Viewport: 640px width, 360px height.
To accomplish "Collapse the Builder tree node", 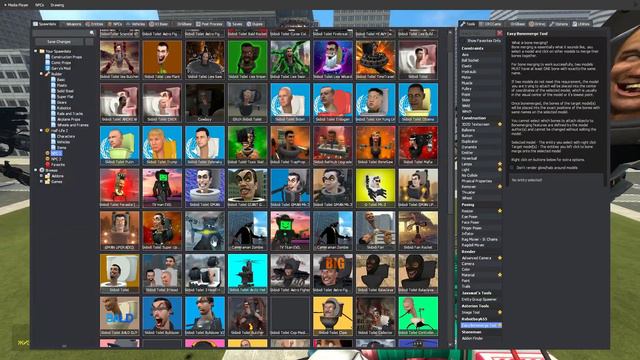I will [x=42, y=74].
